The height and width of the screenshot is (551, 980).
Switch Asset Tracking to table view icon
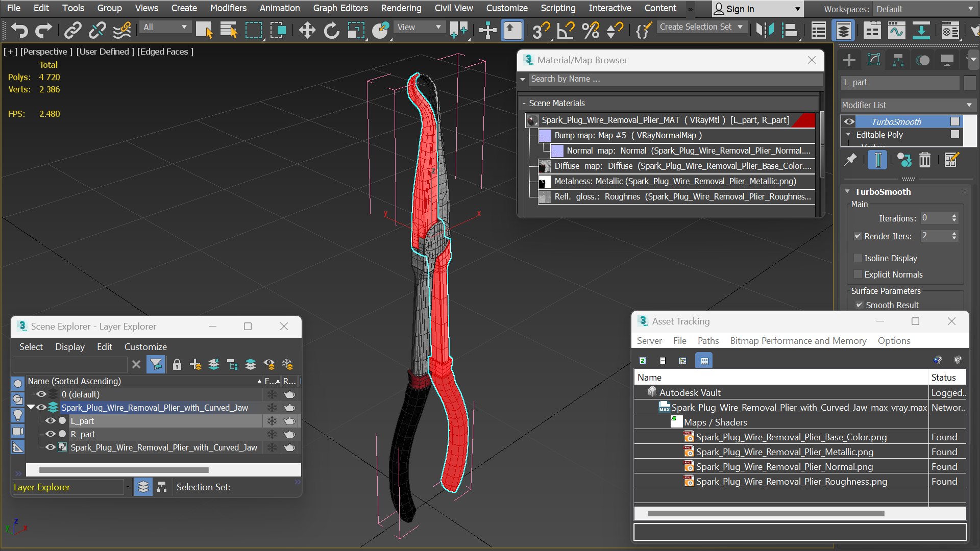tap(704, 361)
